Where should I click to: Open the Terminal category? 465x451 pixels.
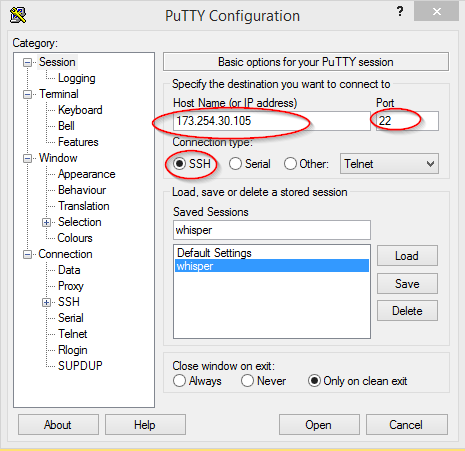click(x=59, y=94)
